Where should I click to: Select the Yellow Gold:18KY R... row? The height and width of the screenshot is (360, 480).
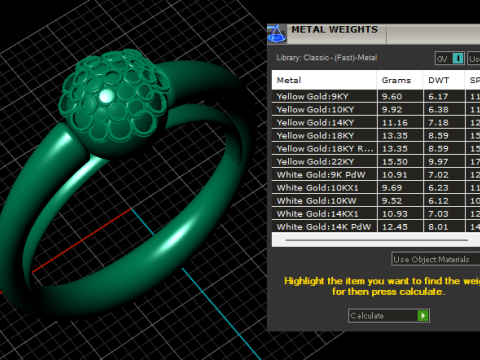pos(376,148)
